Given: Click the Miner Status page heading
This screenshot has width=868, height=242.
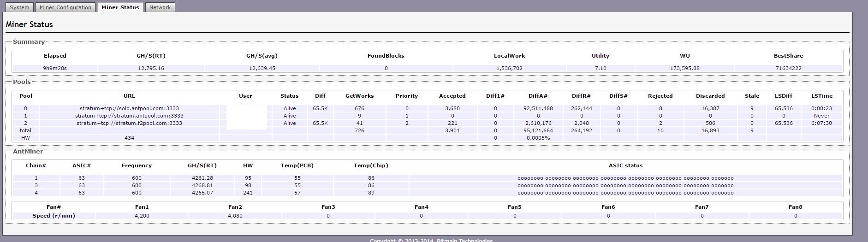Looking at the screenshot, I should 29,24.
